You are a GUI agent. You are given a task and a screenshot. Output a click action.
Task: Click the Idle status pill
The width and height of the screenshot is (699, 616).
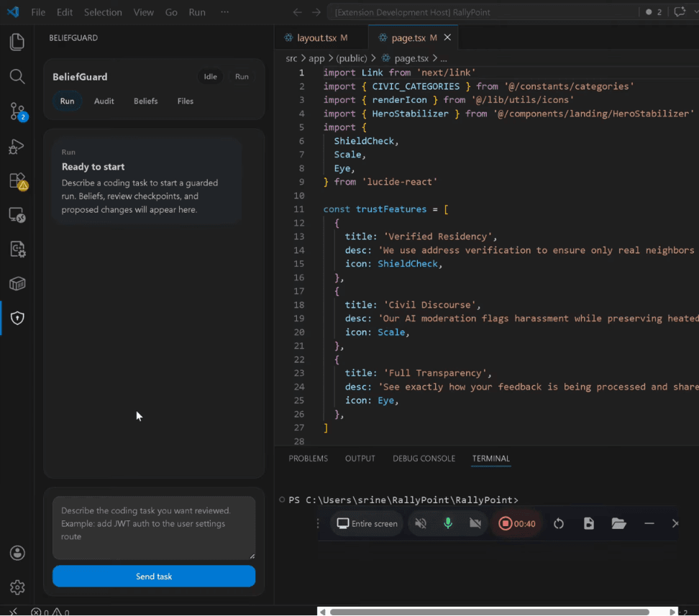click(x=211, y=77)
